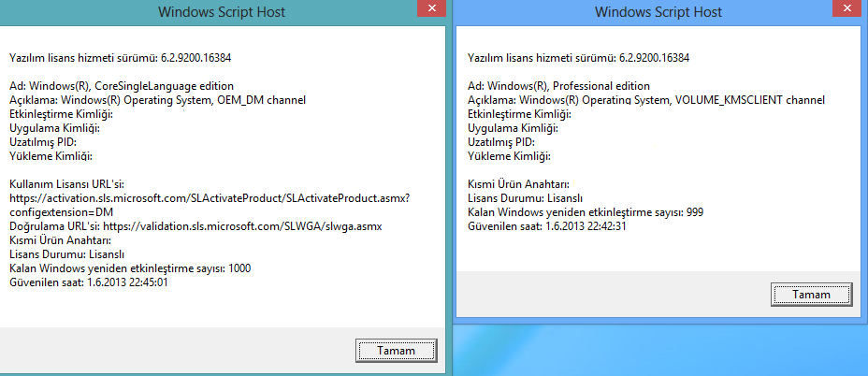868x376 pixels.
Task: Click Uzatılmış PID label in left dialog
Action: 43,142
